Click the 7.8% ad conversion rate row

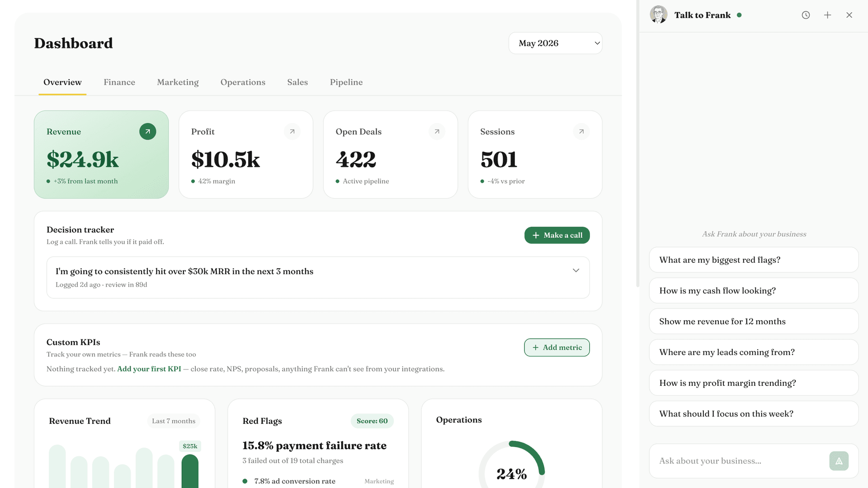[318, 481]
